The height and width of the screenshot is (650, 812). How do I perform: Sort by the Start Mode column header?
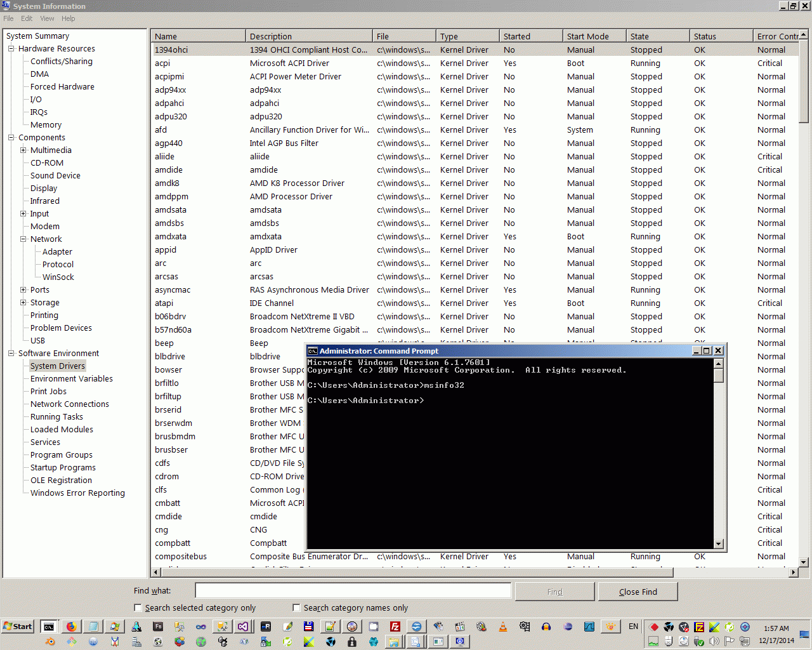[594, 36]
